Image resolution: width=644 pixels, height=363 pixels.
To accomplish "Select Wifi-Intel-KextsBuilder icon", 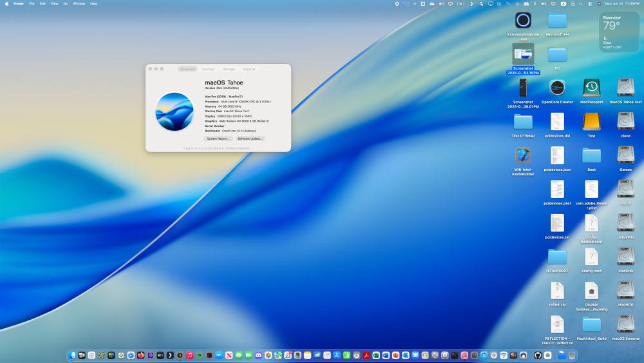I will [x=523, y=155].
